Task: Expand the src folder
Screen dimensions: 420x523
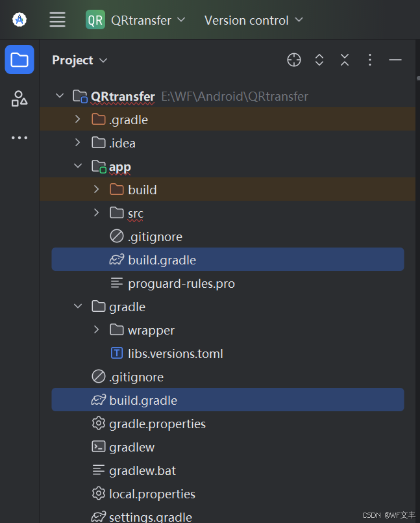Action: coord(96,213)
